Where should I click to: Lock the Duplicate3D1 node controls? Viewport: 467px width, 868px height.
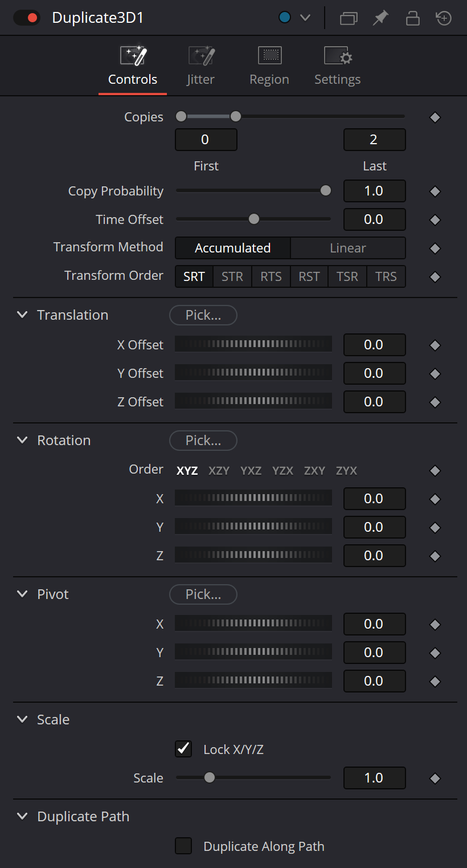click(412, 18)
